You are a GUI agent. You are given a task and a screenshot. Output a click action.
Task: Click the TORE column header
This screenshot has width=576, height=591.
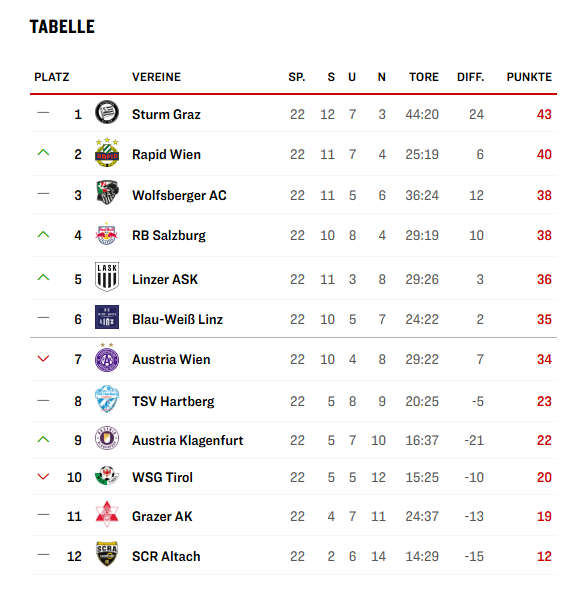424,77
